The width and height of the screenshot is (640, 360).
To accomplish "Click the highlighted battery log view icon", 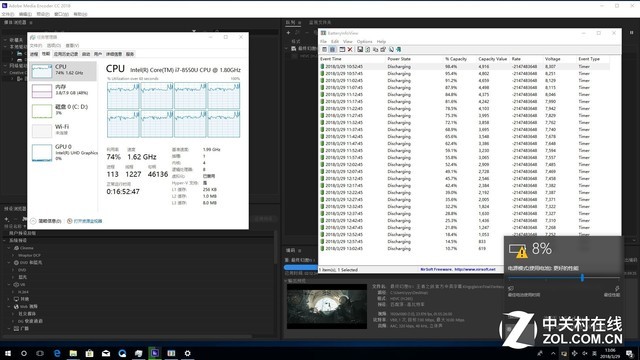I will pos(333,49).
